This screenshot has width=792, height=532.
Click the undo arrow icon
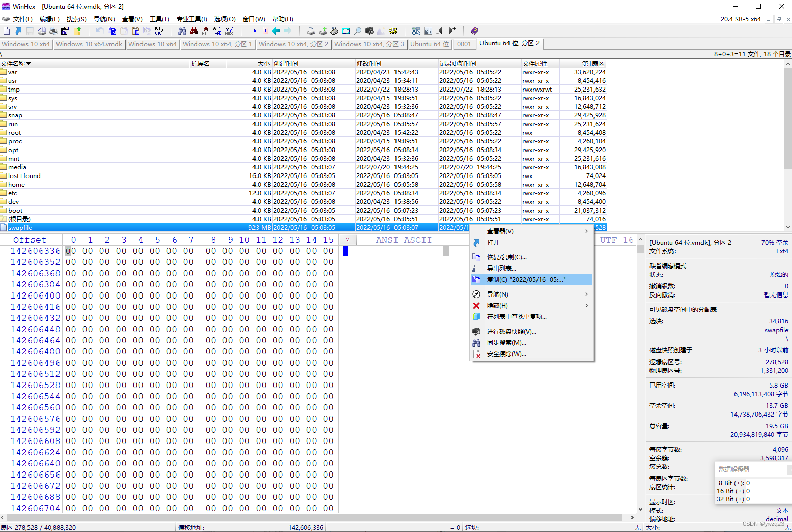pyautogui.click(x=100, y=31)
